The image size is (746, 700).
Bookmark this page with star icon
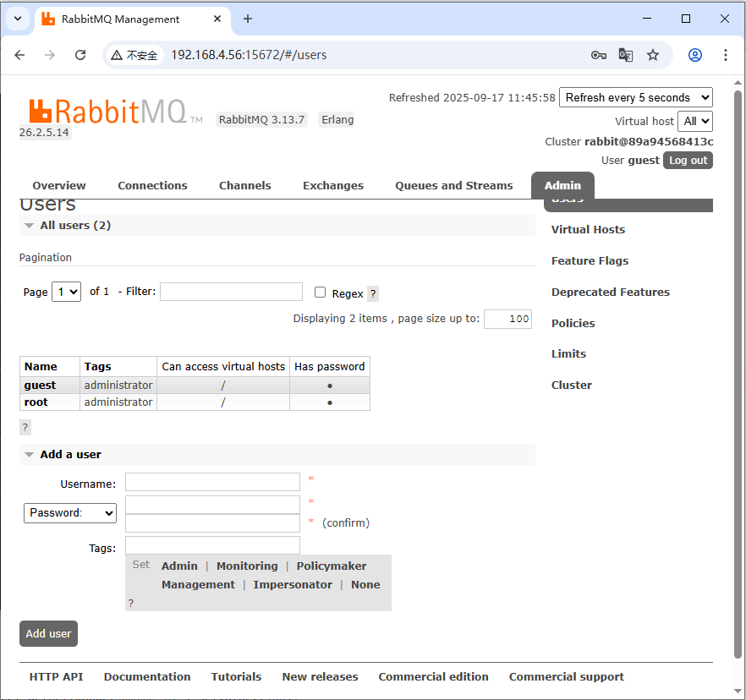pyautogui.click(x=653, y=55)
